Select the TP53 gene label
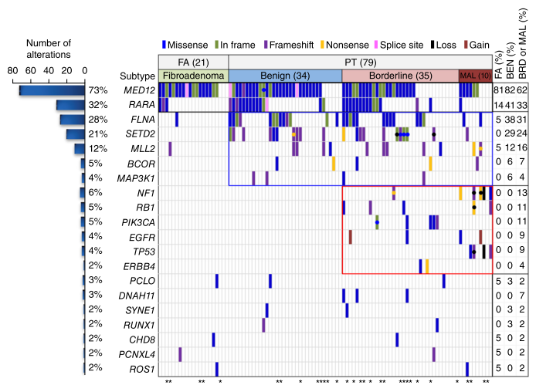This screenshot has width=536, height=392. pyautogui.click(x=141, y=252)
